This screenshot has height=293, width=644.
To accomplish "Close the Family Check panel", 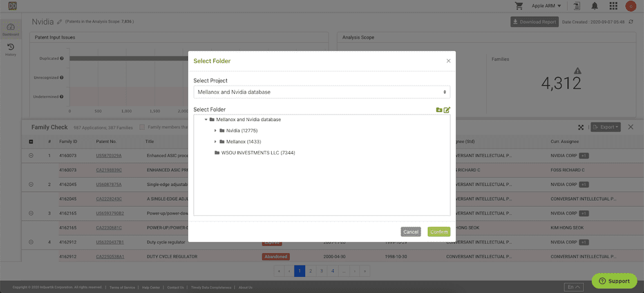I will click(x=630, y=128).
